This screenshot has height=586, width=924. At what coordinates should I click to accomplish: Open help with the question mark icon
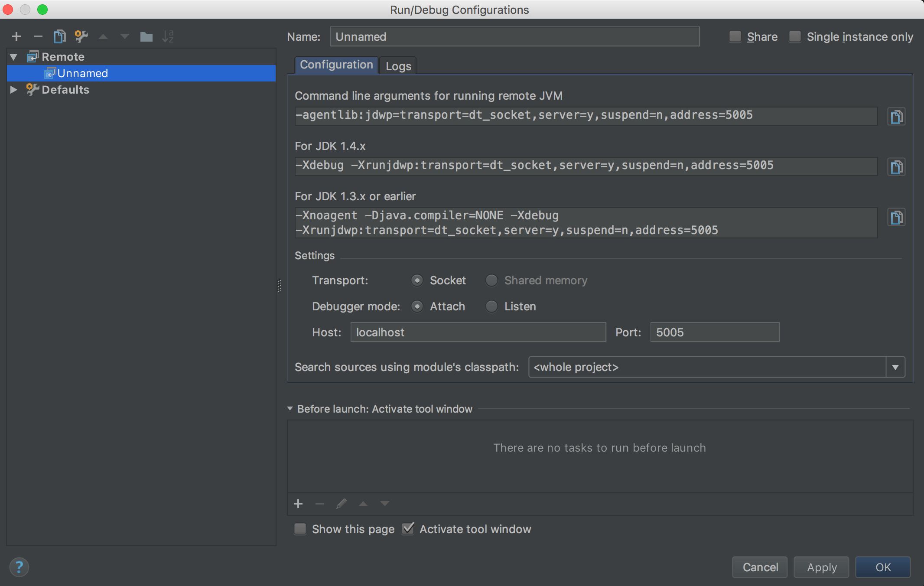(19, 567)
